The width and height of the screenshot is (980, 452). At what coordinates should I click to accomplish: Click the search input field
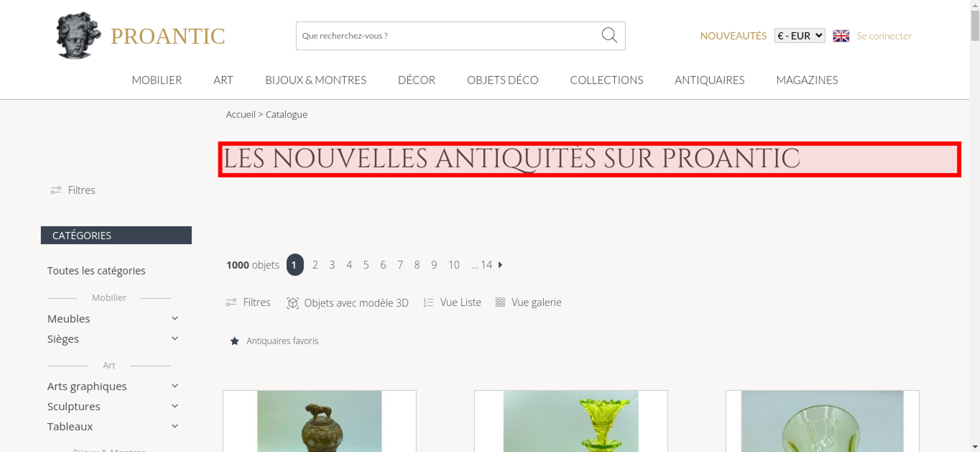448,36
